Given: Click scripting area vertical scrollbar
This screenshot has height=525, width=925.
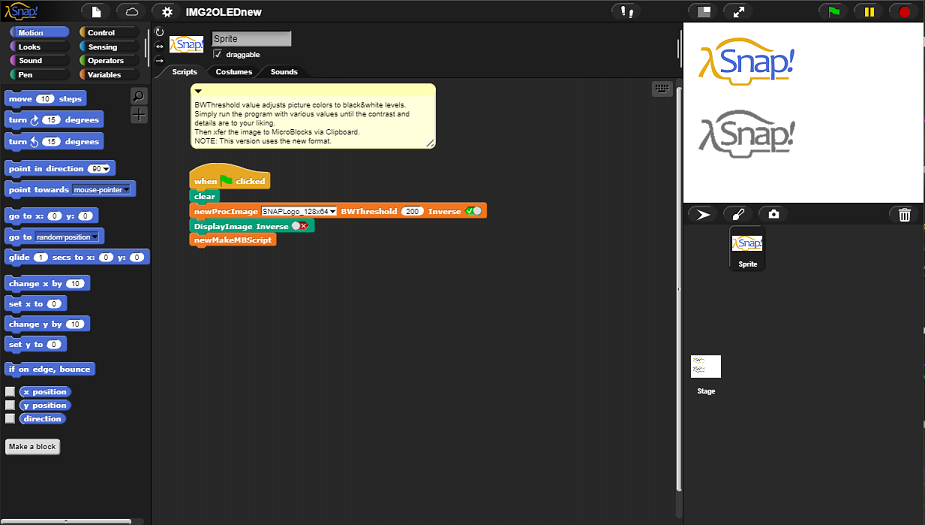Looking at the screenshot, I should tap(678, 289).
